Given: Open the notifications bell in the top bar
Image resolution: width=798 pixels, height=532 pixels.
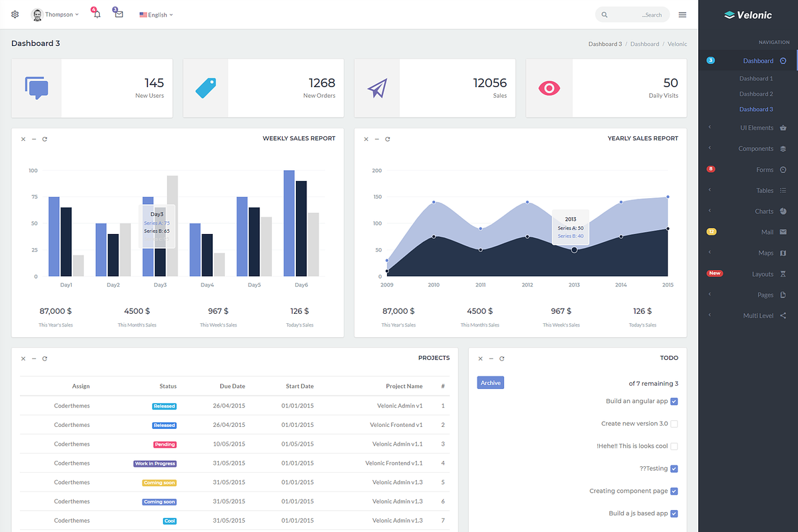Looking at the screenshot, I should [96, 14].
